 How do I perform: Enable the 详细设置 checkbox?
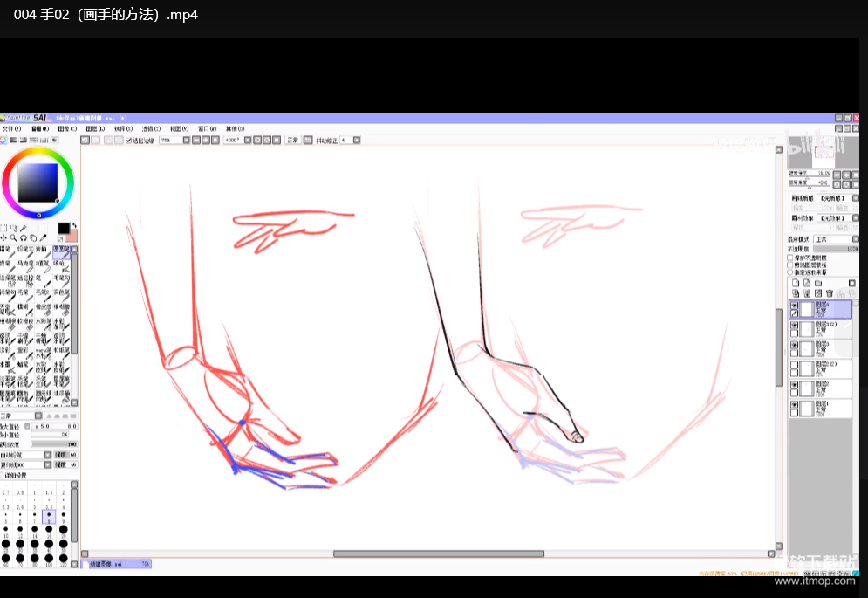[x=3, y=475]
